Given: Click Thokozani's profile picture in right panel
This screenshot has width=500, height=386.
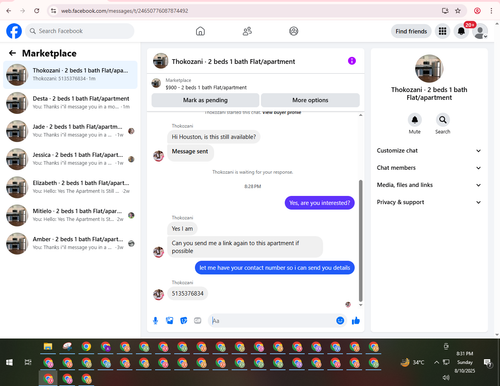Looking at the screenshot, I should tap(429, 68).
